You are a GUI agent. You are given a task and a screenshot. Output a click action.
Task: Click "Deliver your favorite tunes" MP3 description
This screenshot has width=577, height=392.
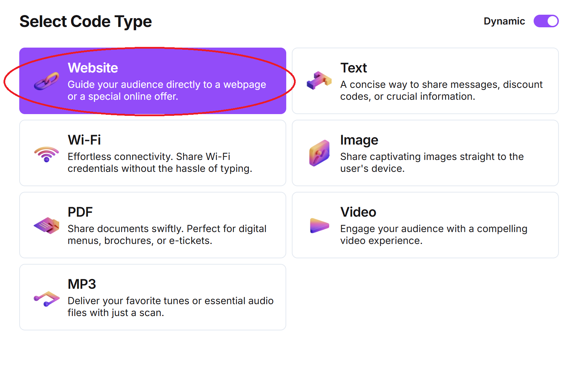(170, 307)
